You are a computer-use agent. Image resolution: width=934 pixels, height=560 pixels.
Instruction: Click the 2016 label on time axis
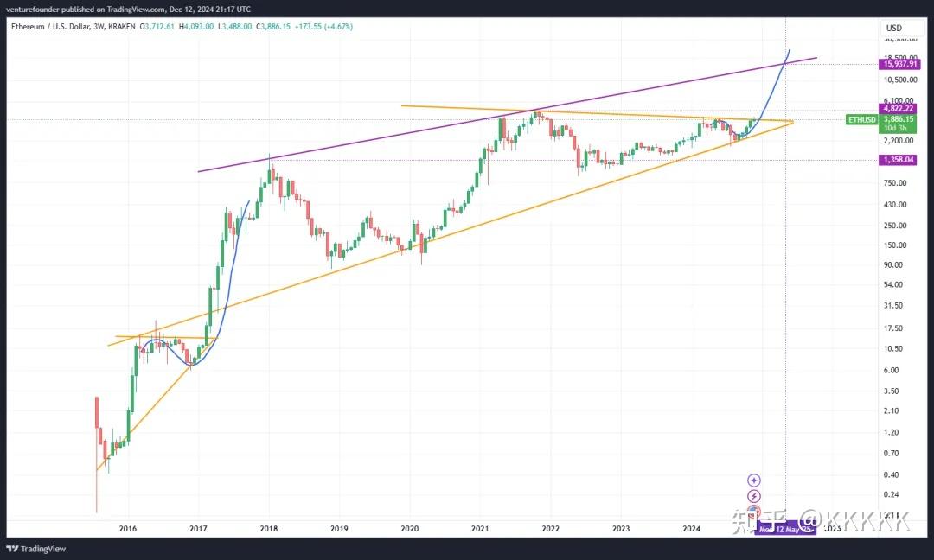click(x=127, y=528)
